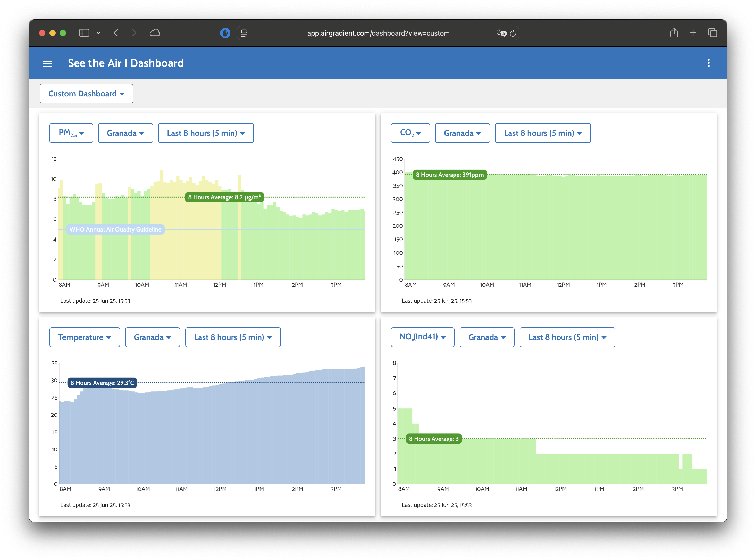This screenshot has width=756, height=560.
Task: Open the Temperature measure dropdown
Action: click(x=85, y=337)
